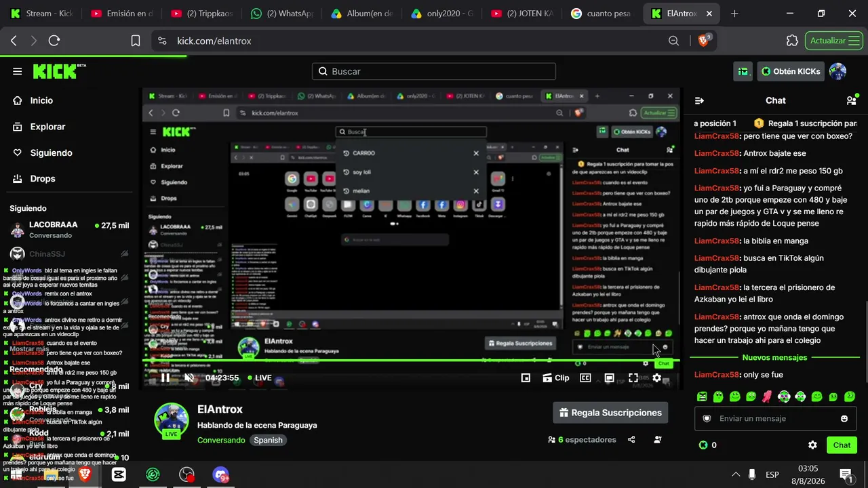This screenshot has height=488, width=868.
Task: Show hidden system tray icons
Action: coord(735,474)
